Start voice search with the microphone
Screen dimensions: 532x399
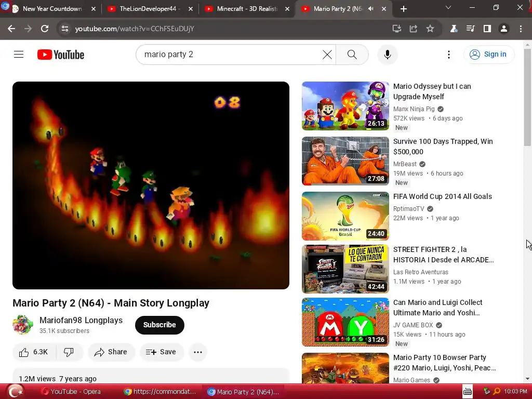(388, 54)
